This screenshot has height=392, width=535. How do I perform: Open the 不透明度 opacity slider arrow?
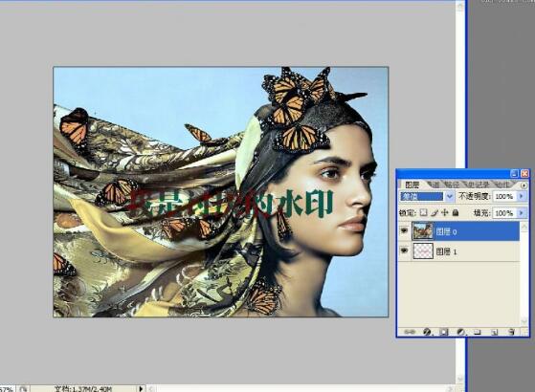pos(521,196)
